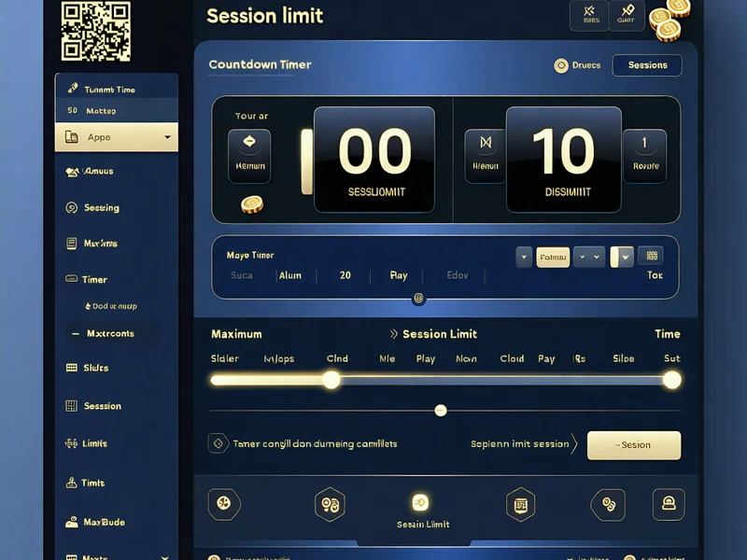Click the 20 value in the Maye Timer row
Viewport: 747px width, 560px height.
point(345,276)
